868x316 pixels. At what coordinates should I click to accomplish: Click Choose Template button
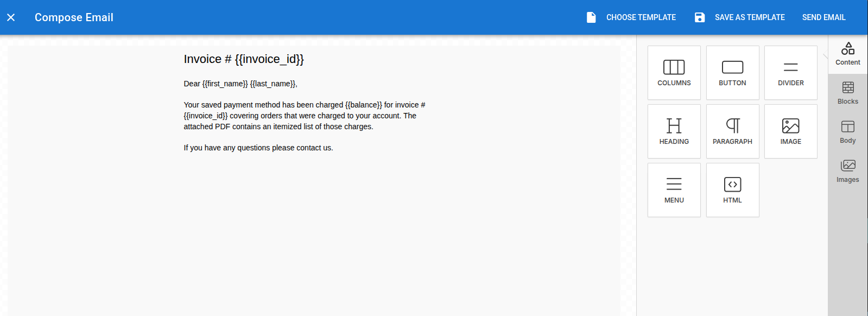point(631,17)
